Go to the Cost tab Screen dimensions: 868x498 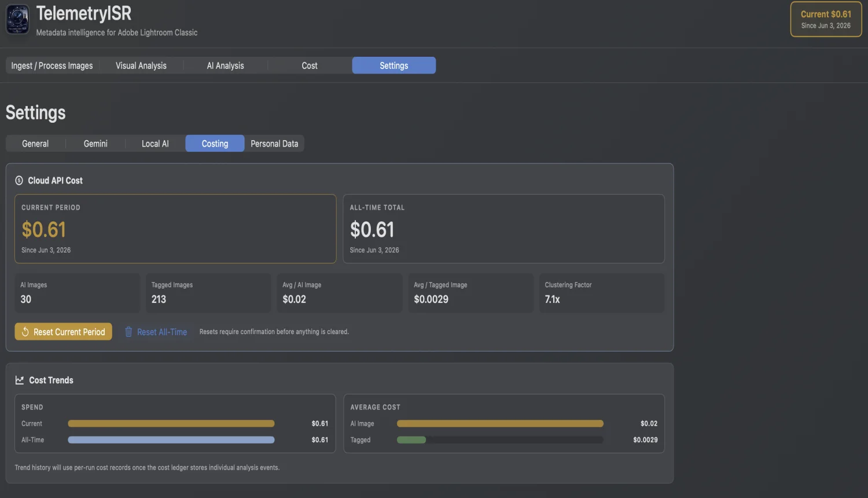click(310, 65)
